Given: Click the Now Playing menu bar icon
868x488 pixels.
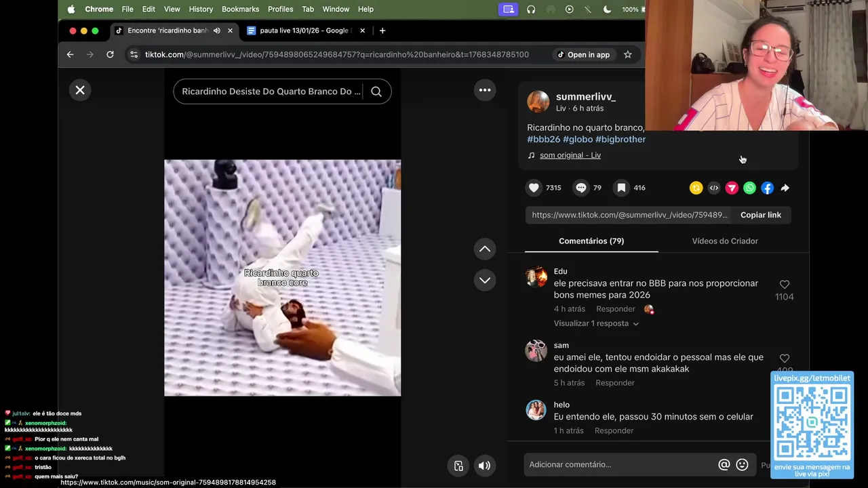Looking at the screenshot, I should 569,9.
